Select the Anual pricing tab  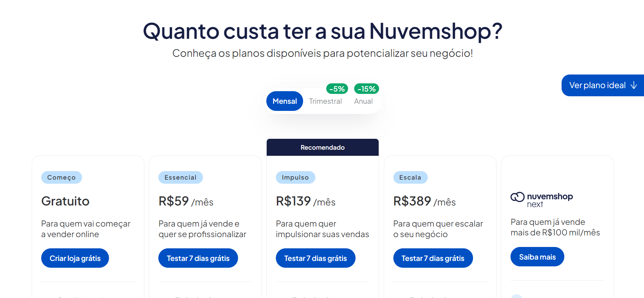(x=363, y=101)
